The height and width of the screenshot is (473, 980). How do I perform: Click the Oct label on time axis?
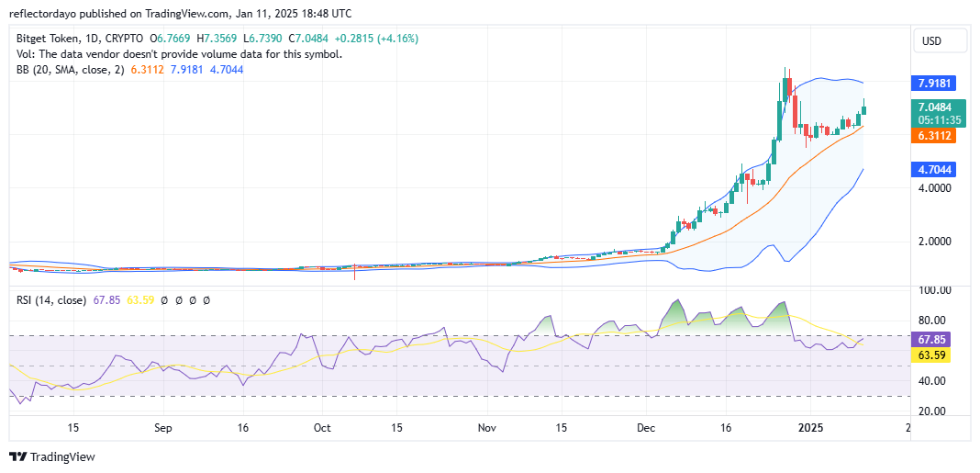click(x=322, y=428)
